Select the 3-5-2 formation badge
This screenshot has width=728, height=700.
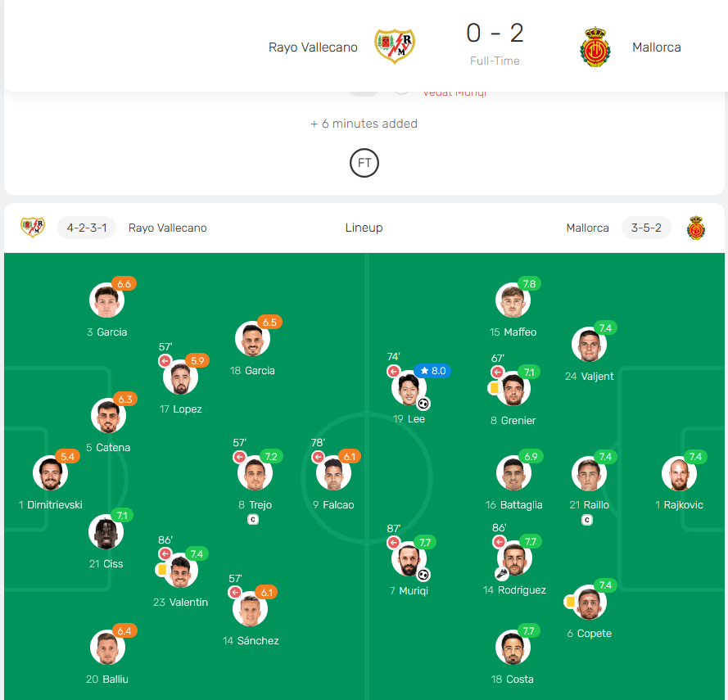[646, 228]
